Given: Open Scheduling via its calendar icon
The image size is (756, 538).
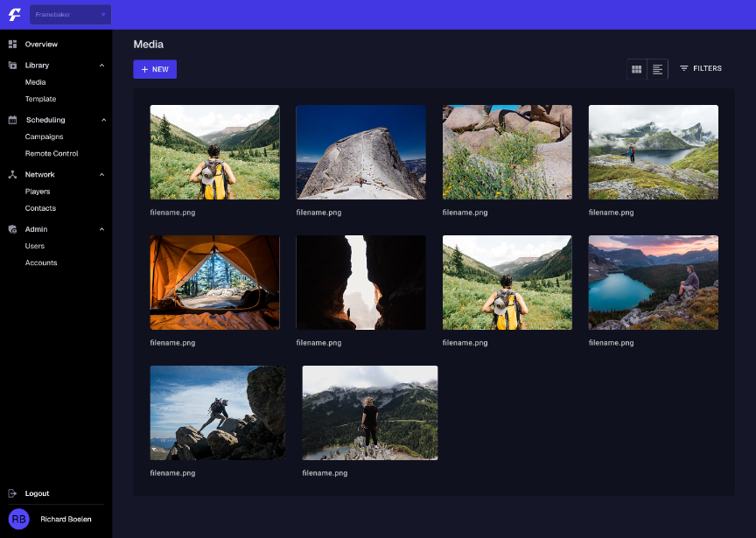Looking at the screenshot, I should tap(11, 120).
